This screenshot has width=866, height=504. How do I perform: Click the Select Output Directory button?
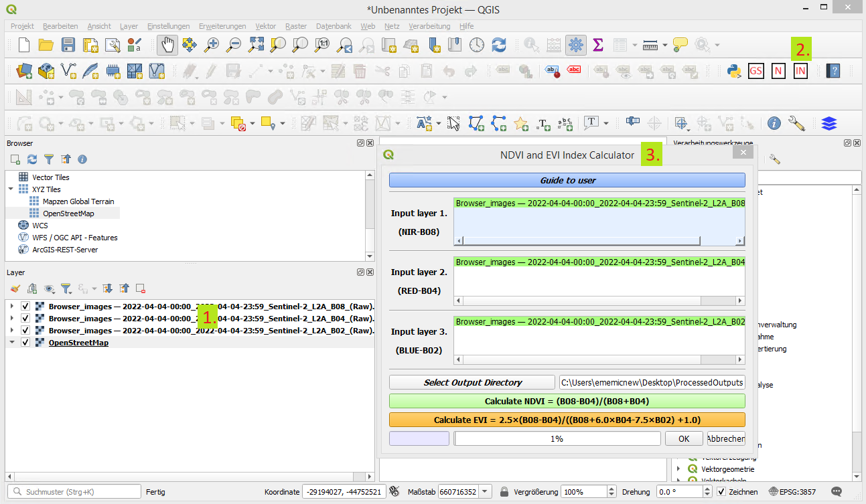[472, 382]
